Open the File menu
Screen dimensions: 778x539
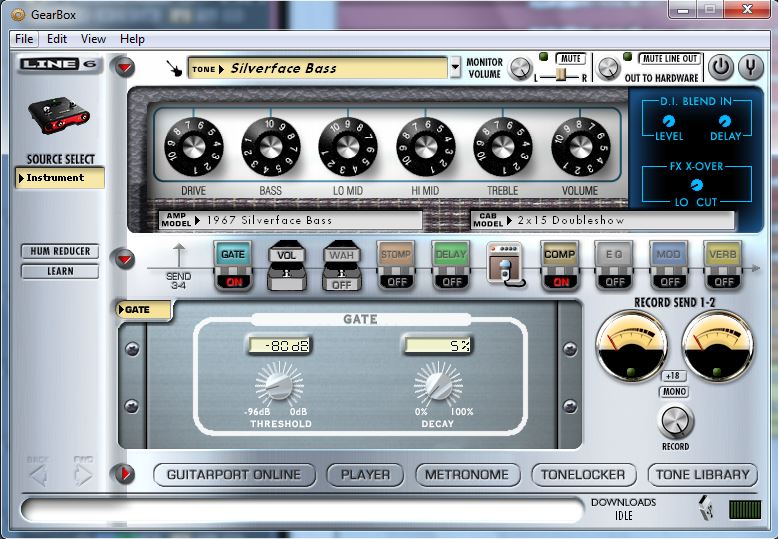coord(24,39)
